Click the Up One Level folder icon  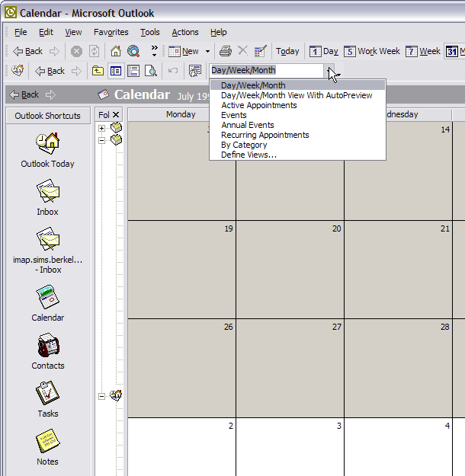click(x=98, y=71)
